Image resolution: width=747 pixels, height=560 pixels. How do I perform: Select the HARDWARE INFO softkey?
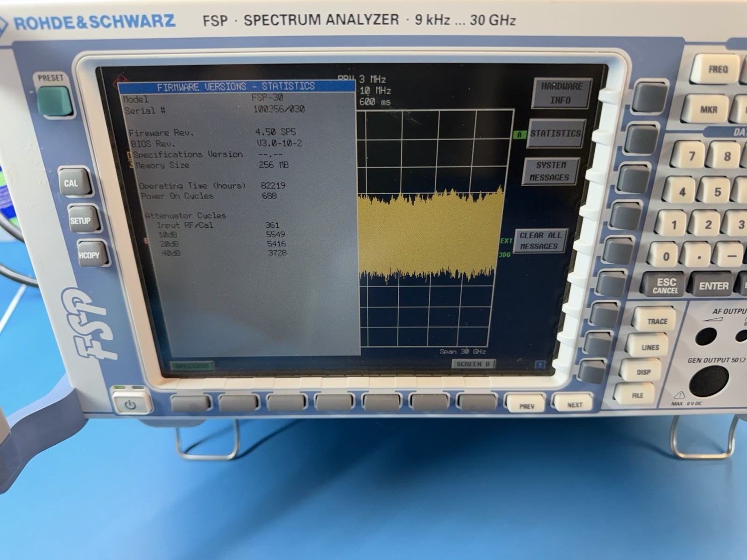point(560,93)
